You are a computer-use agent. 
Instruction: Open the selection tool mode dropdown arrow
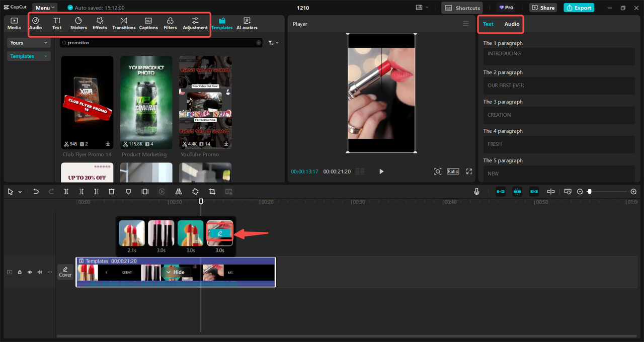pyautogui.click(x=20, y=192)
